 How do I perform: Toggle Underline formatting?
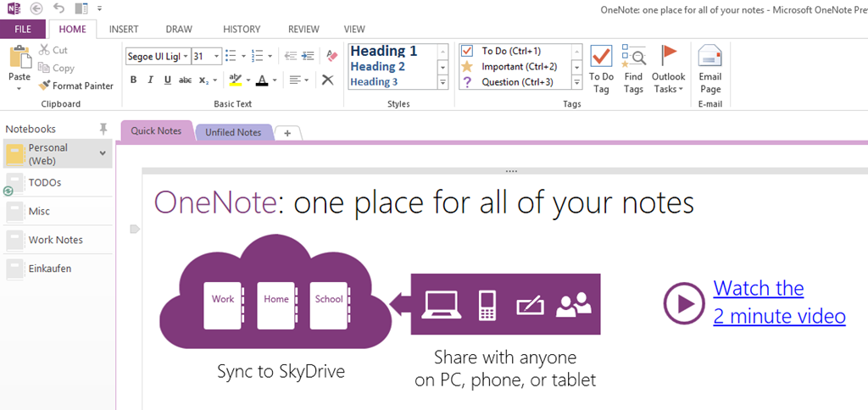point(168,80)
